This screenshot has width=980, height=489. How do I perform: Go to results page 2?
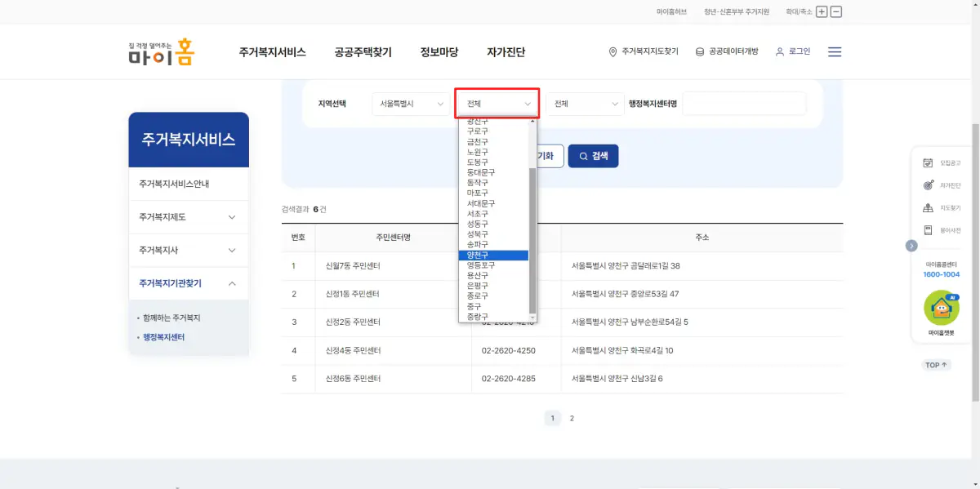[572, 418]
